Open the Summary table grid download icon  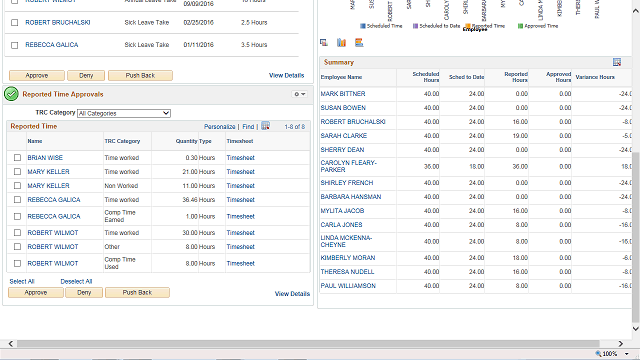[x=617, y=62]
